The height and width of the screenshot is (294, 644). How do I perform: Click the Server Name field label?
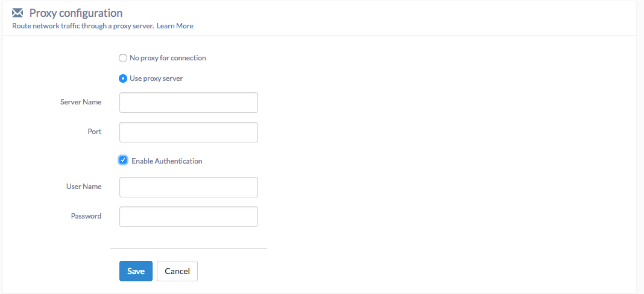click(x=81, y=102)
